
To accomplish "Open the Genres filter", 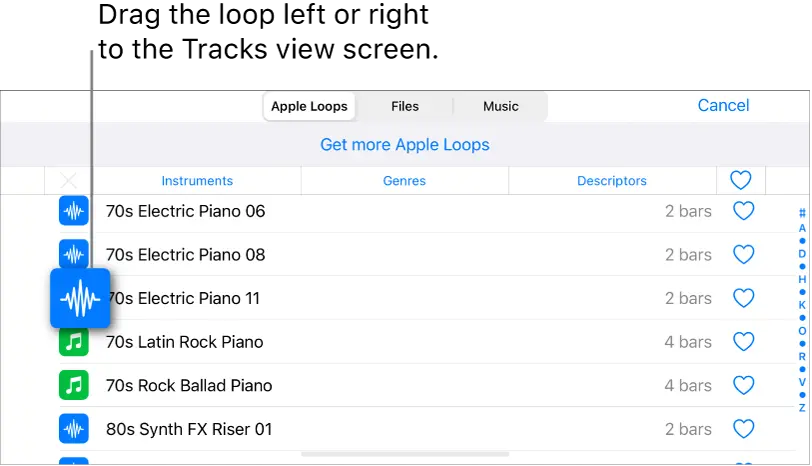I will coord(404,181).
